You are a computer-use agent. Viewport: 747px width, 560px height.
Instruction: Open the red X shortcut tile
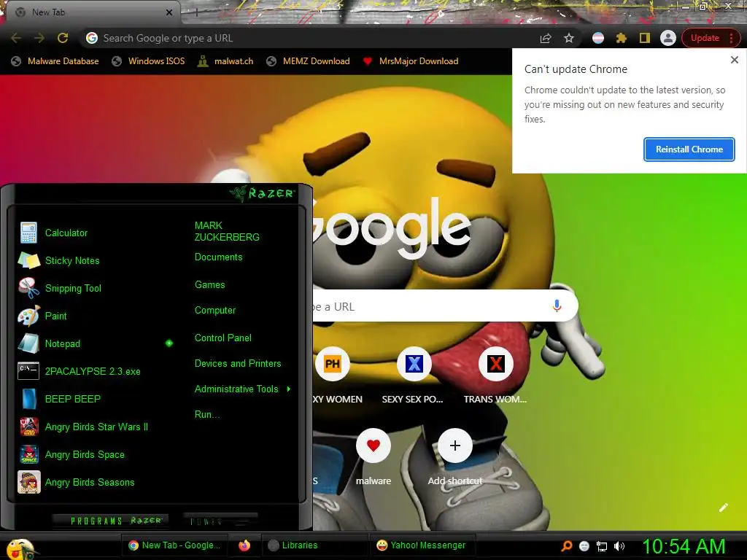coord(495,364)
